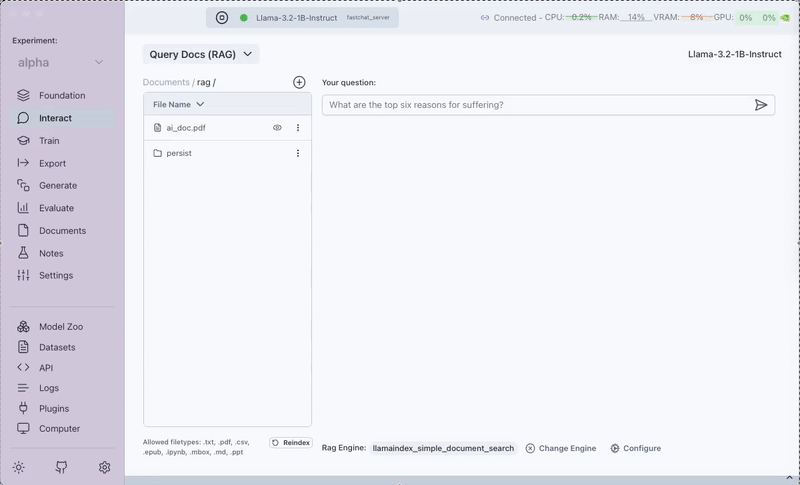The height and width of the screenshot is (485, 800).
Task: Click the Reindex button
Action: pyautogui.click(x=291, y=442)
